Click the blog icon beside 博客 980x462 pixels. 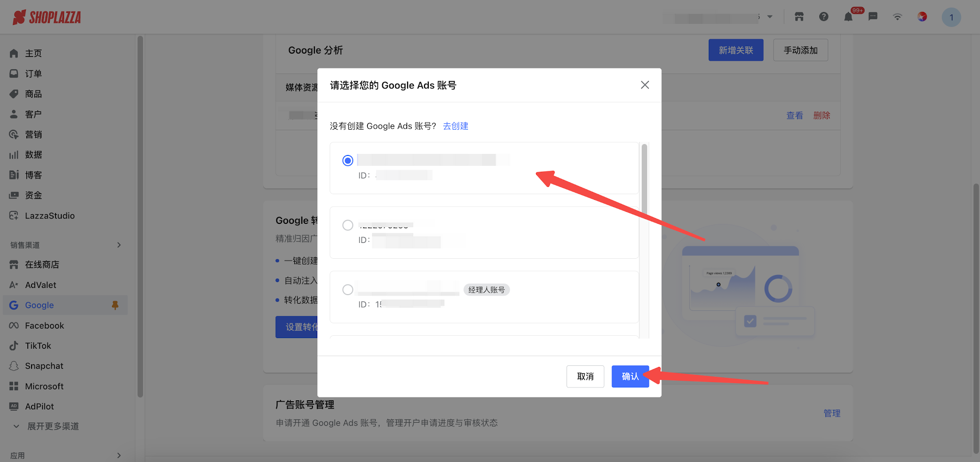coord(14,175)
